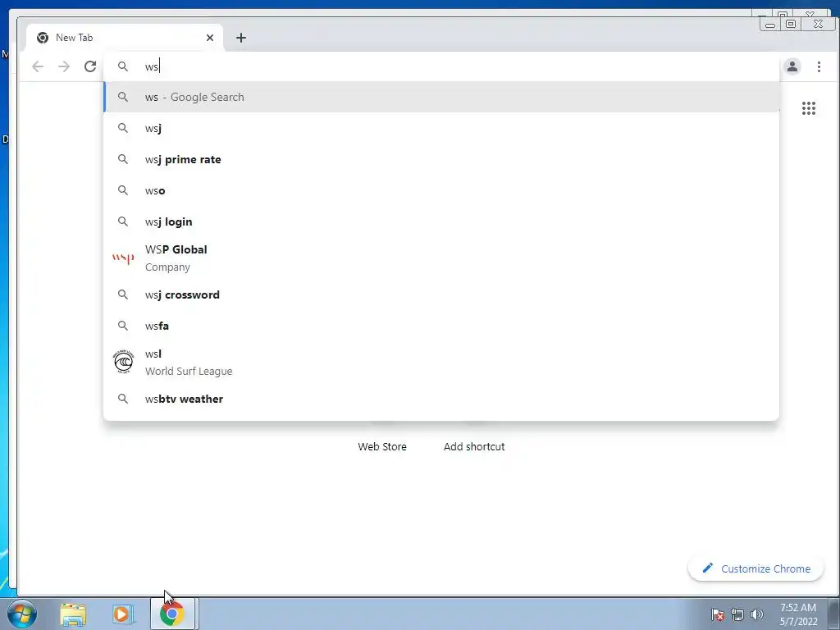Screen dimensions: 840x630
Task: Choose 'wsj crossword' suggestion
Action: click(x=441, y=294)
